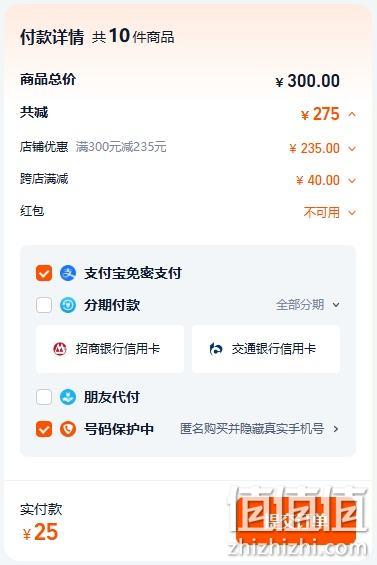This screenshot has width=377, height=565.
Task: Check the 朋友代付 checkbox
Action: (44, 397)
